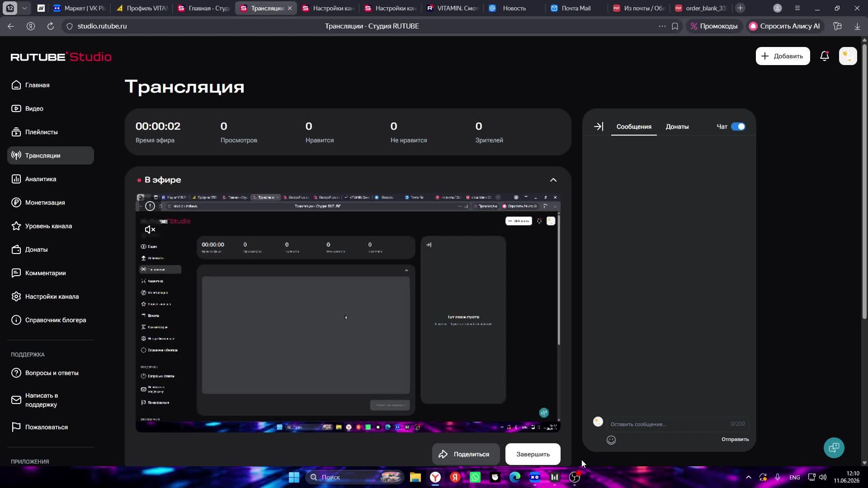The image size is (868, 488).
Task: Switch ENG keyboard language indicator
Action: tap(794, 477)
